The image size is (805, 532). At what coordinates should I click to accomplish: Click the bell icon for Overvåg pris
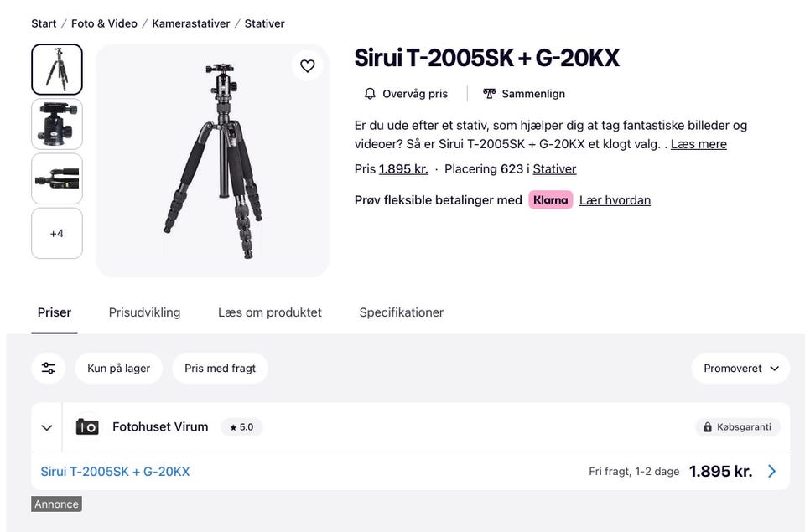pyautogui.click(x=370, y=94)
